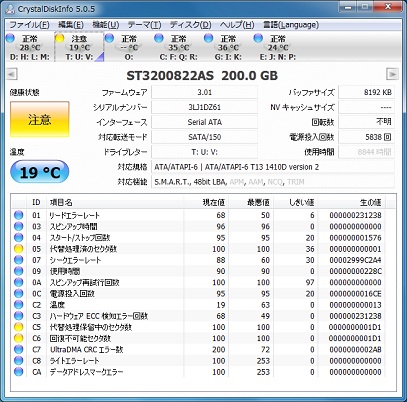Select the O: disk status icon
407x402 pixels.
click(x=109, y=38)
